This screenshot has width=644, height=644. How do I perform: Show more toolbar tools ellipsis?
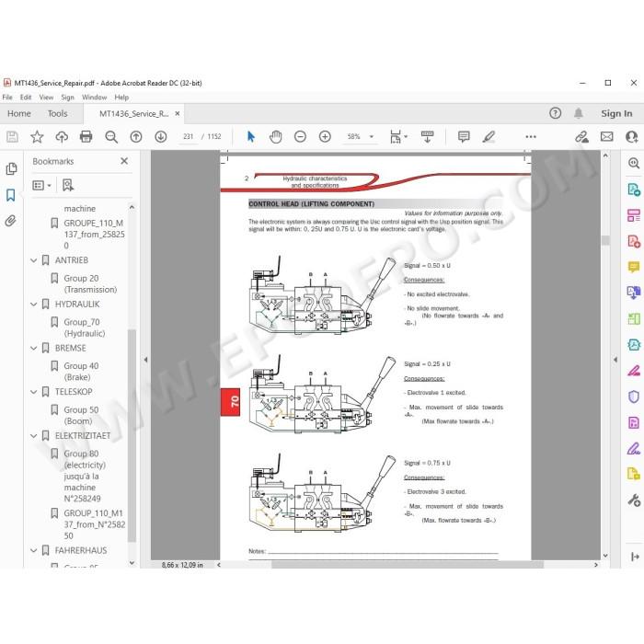tap(531, 136)
